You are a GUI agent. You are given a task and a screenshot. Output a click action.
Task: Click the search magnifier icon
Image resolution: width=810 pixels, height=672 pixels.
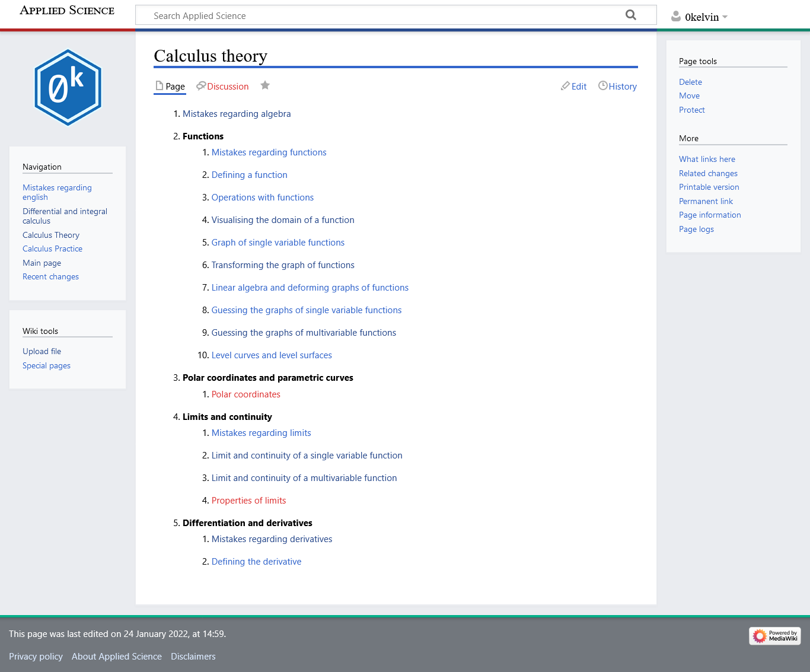point(631,15)
